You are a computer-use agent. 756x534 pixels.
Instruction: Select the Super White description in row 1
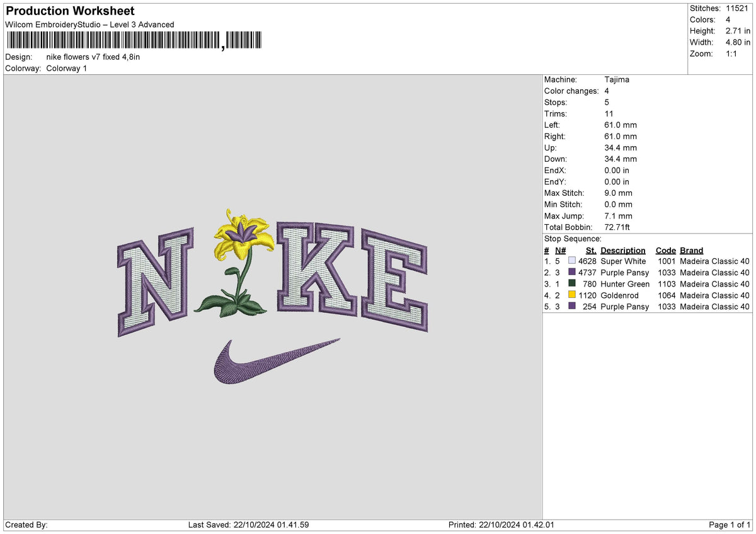pos(623,261)
